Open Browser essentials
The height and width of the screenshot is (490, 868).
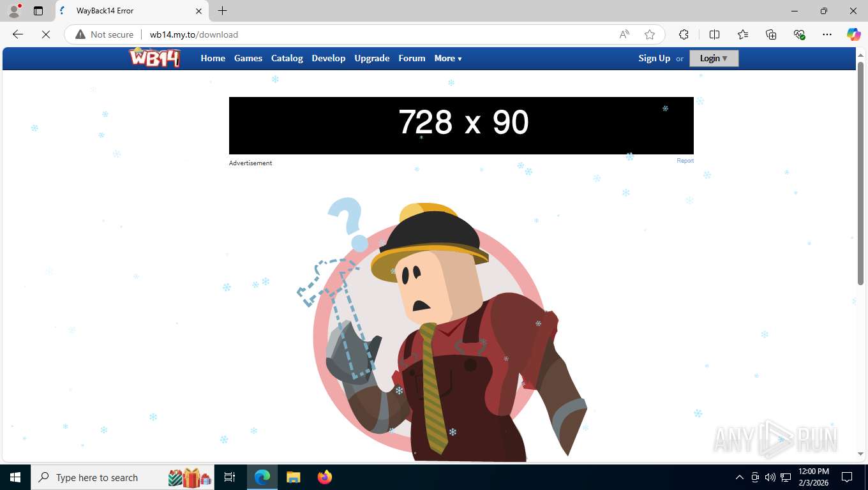pos(799,34)
